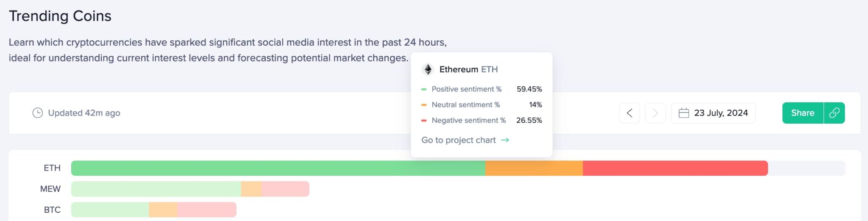Open the Go to project chart link
This screenshot has width=868, height=221.
459,140
